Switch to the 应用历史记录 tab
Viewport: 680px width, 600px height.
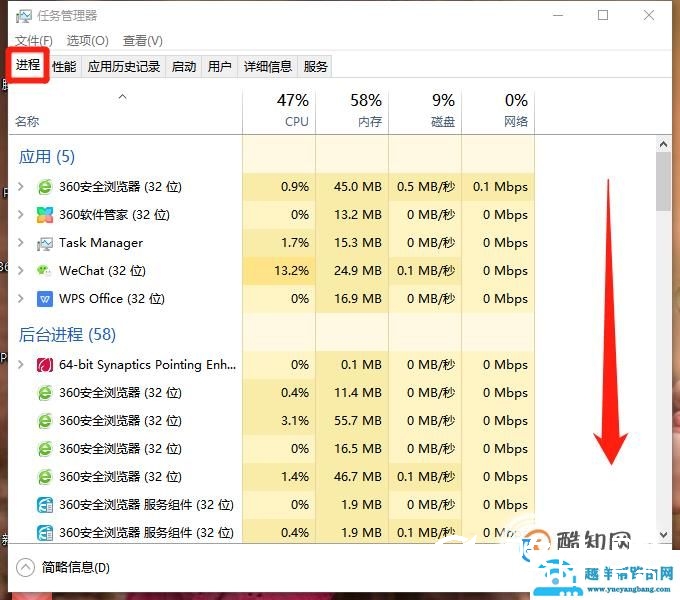click(124, 67)
